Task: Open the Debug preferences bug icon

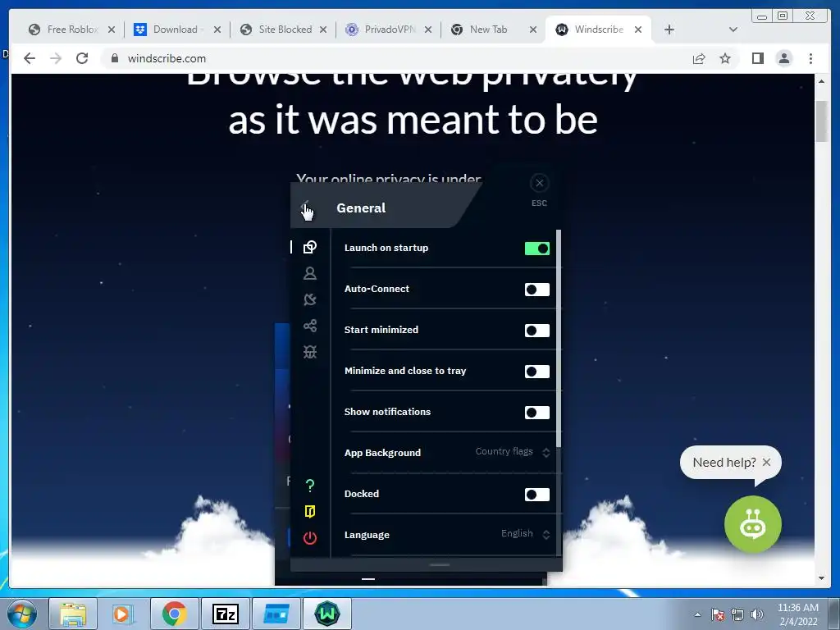Action: [309, 352]
